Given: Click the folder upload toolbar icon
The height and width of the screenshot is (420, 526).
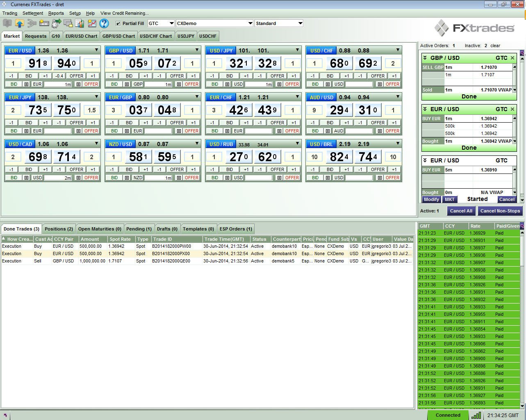Looking at the screenshot, I should pyautogui.click(x=19, y=23).
